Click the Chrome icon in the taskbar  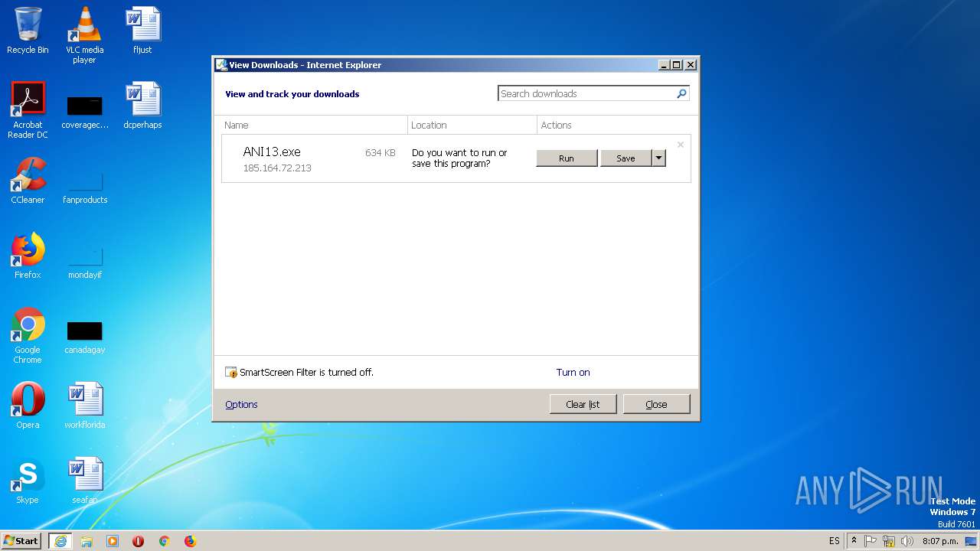click(x=164, y=541)
